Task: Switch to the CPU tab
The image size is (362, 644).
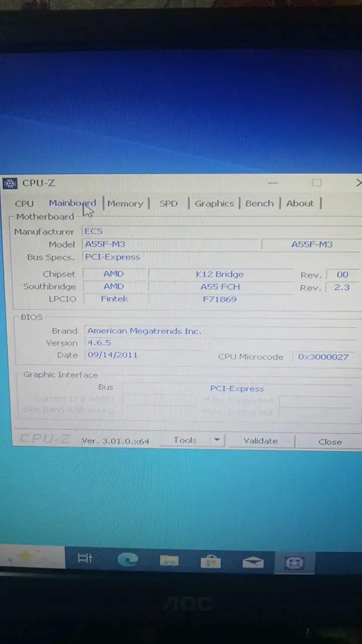Action: (24, 204)
